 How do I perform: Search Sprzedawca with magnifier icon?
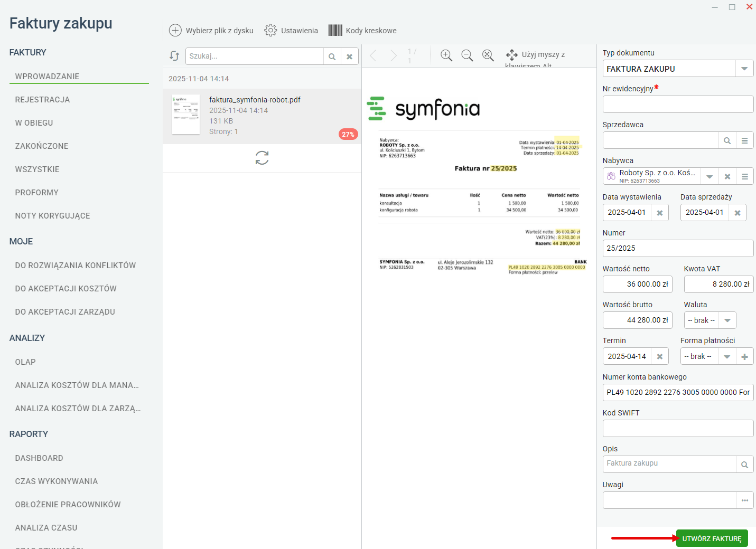click(727, 140)
